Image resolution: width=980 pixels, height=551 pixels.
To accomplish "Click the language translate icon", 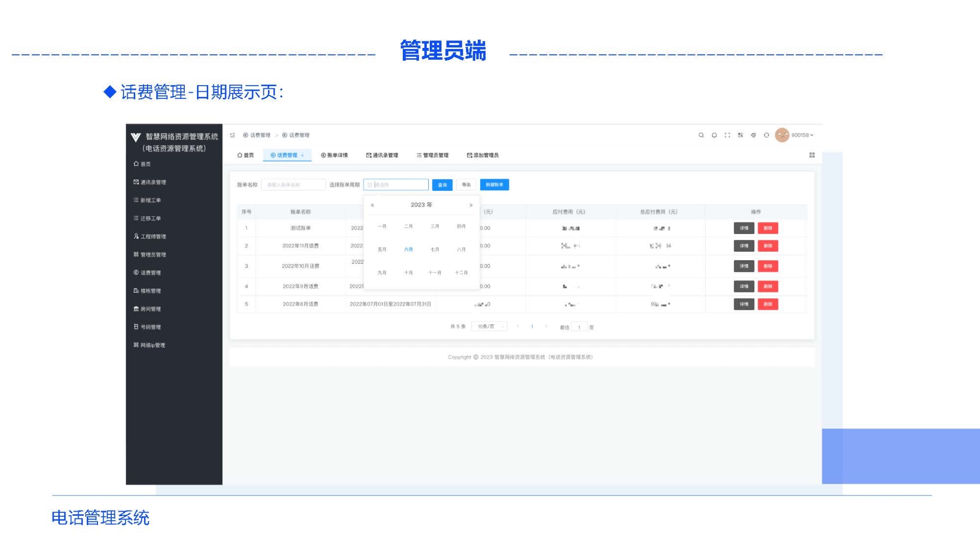I will click(x=740, y=135).
